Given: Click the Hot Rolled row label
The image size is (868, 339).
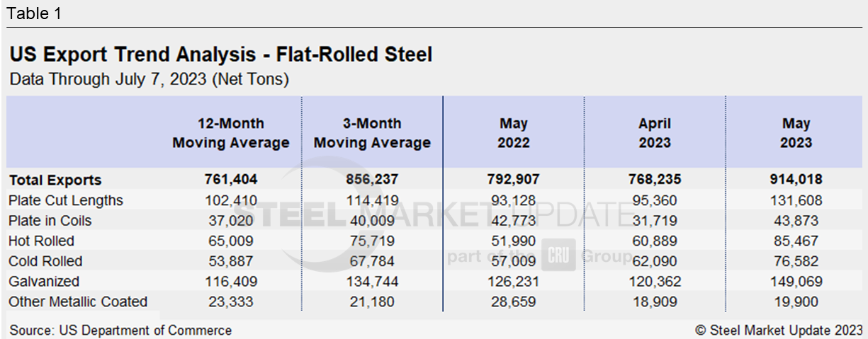Looking at the screenshot, I should click(x=41, y=241).
